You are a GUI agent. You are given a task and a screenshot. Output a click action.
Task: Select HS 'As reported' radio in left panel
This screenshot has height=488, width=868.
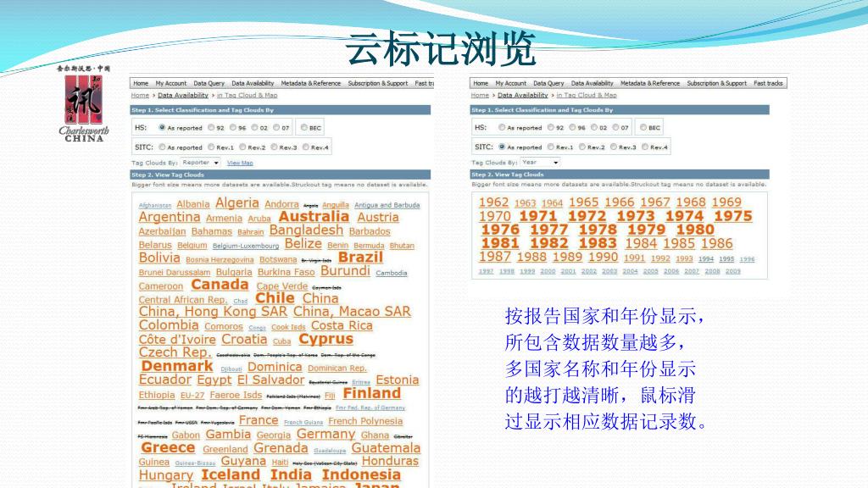[162, 127]
